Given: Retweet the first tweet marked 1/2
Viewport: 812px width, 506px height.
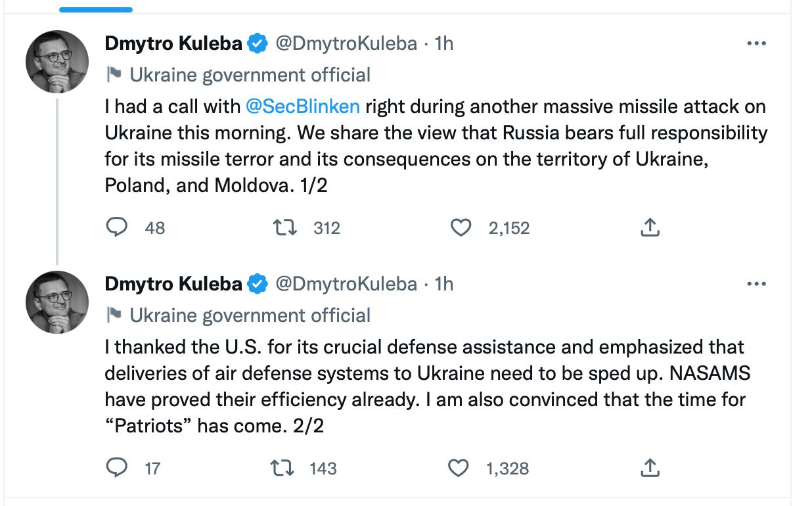Looking at the screenshot, I should (286, 227).
